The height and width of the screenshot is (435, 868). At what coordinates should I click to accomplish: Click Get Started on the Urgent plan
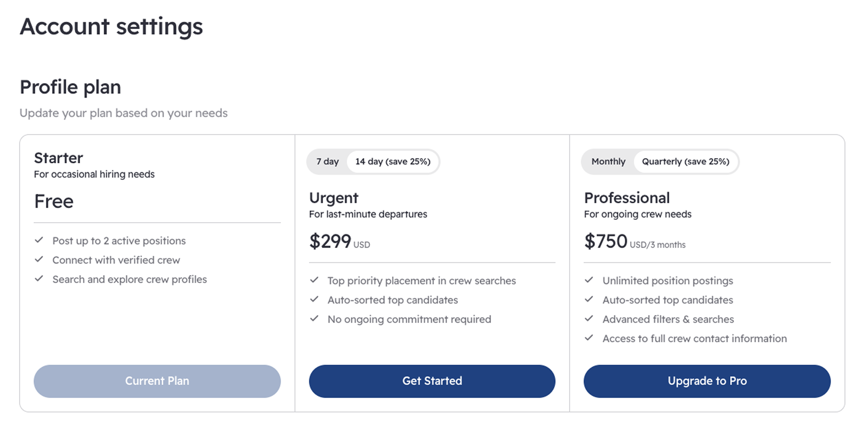432,381
